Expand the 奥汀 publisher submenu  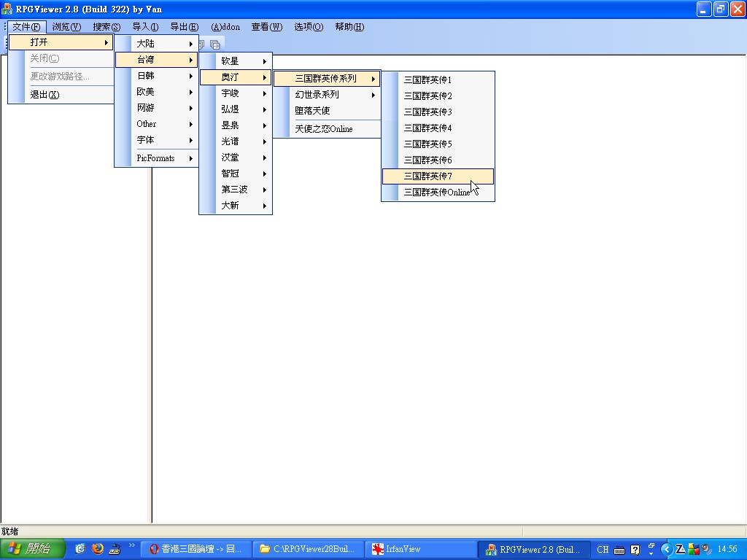pyautogui.click(x=236, y=77)
